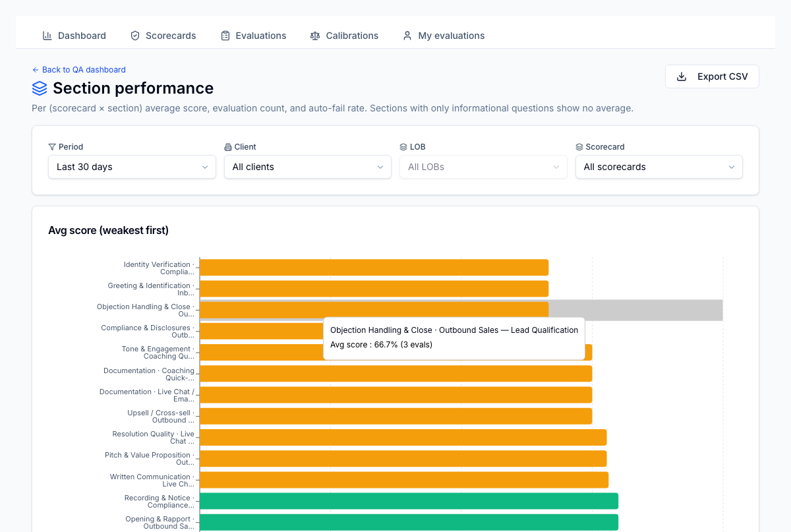Go to the Evaluations tab
Image resolution: width=791 pixels, height=532 pixels.
pos(254,36)
